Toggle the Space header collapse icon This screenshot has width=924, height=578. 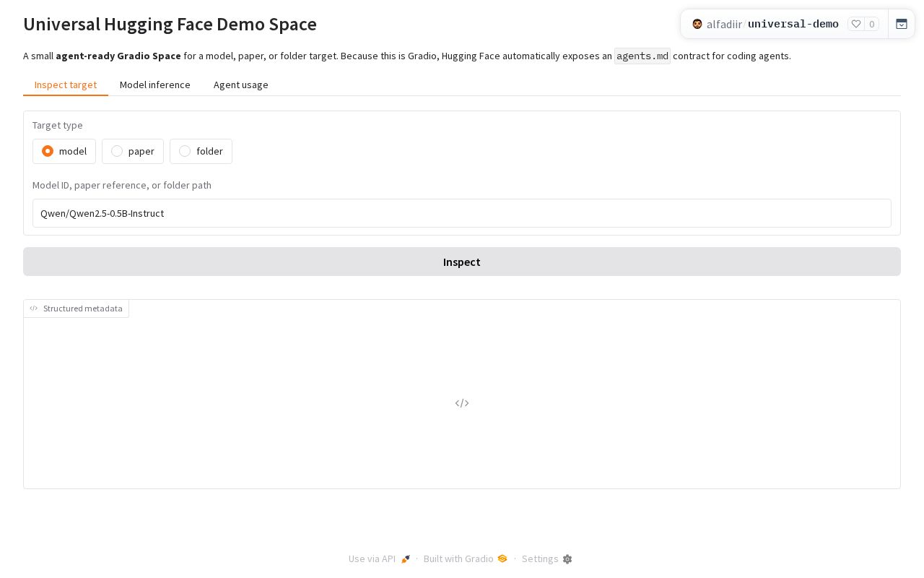(x=902, y=24)
